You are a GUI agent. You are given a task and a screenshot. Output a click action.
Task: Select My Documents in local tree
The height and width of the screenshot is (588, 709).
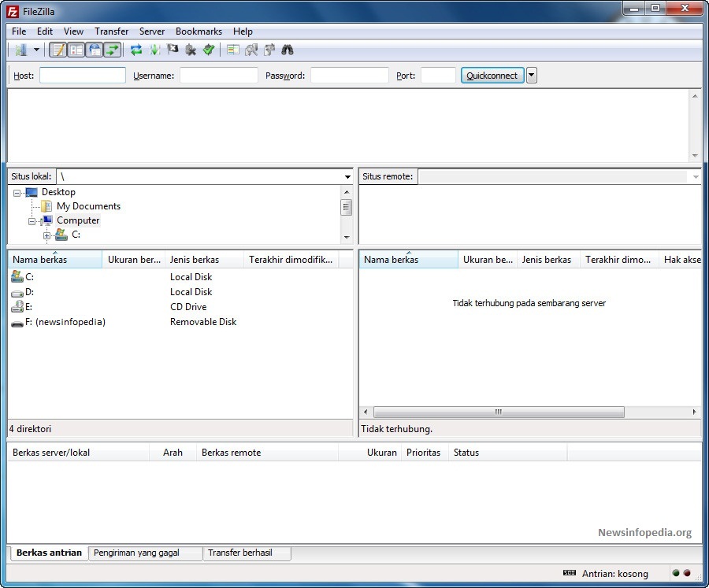88,206
